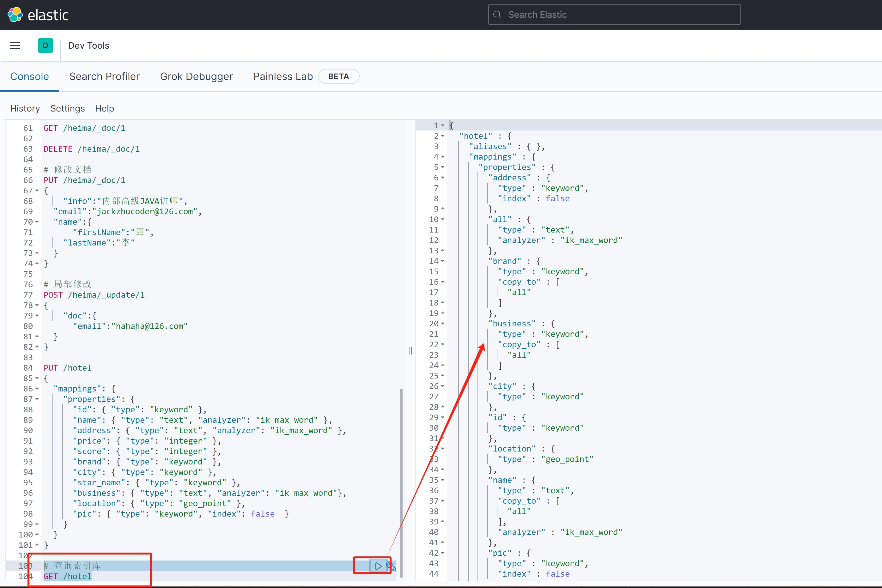Open the History link
882x588 pixels.
click(25, 108)
